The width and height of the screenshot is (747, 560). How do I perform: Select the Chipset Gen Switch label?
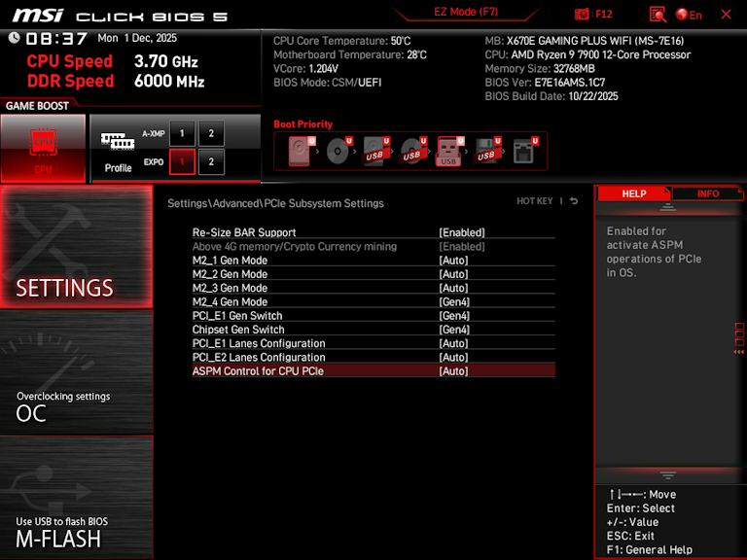click(238, 330)
